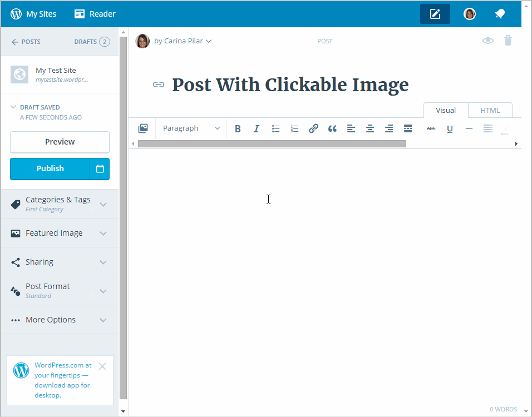The width and height of the screenshot is (532, 417).
Task: Insert a hyperlink using the link icon
Action: 313,128
